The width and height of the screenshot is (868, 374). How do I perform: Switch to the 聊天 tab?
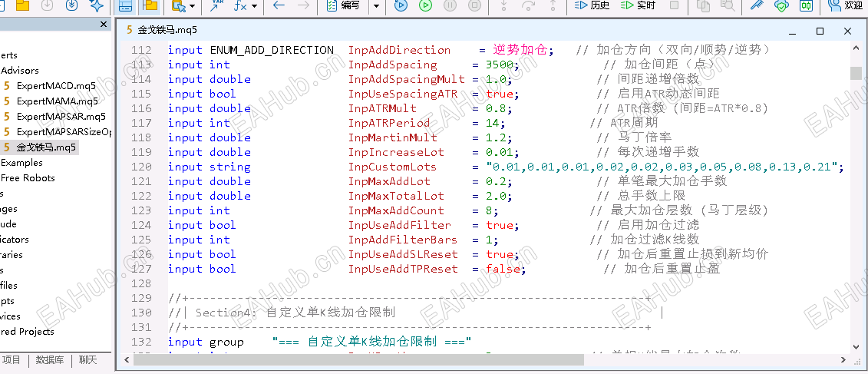click(87, 360)
